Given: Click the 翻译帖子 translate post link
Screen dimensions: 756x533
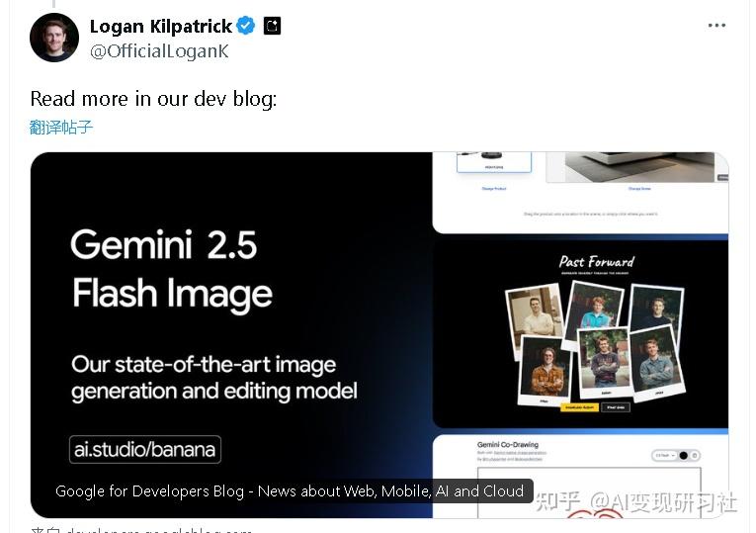Looking at the screenshot, I should coord(60,128).
